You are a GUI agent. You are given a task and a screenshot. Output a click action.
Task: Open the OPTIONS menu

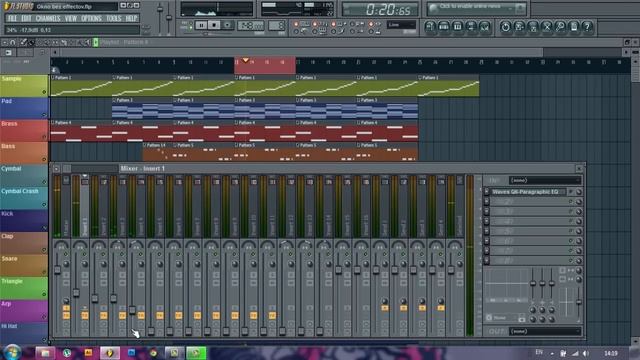pyautogui.click(x=91, y=18)
